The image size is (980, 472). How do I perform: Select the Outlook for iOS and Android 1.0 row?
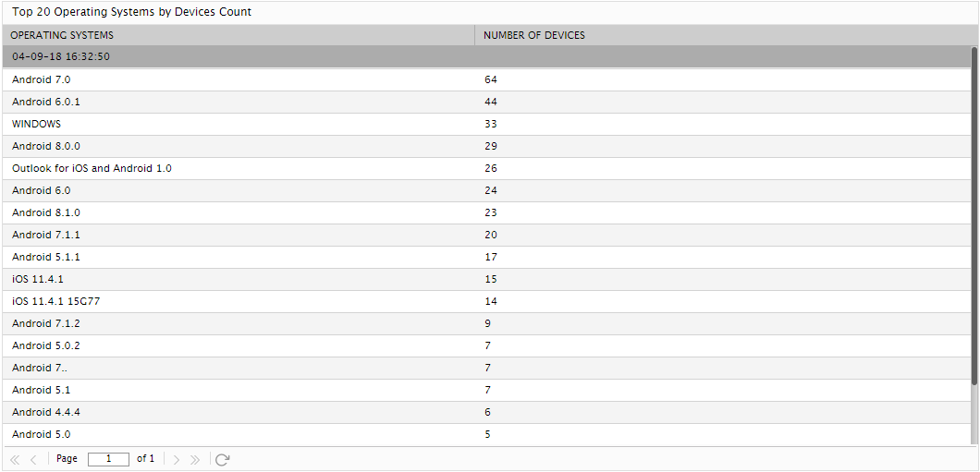(x=486, y=168)
